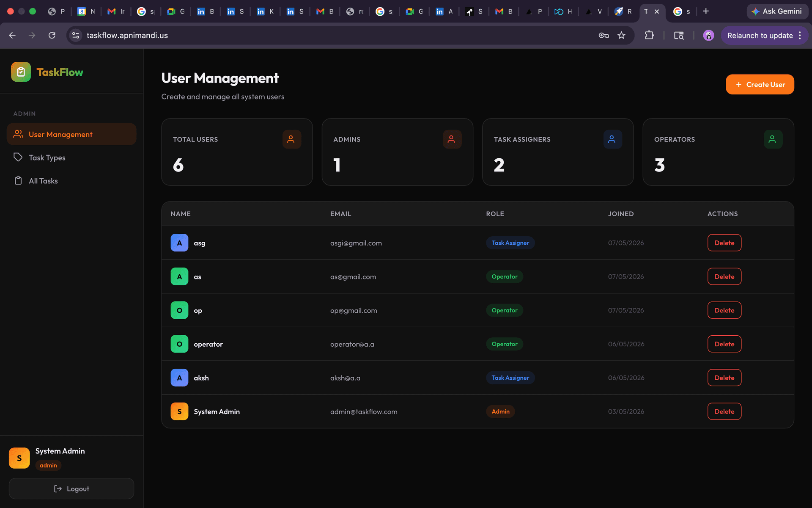Open User Management in sidebar
Screen dimensions: 812x508
tap(71, 134)
